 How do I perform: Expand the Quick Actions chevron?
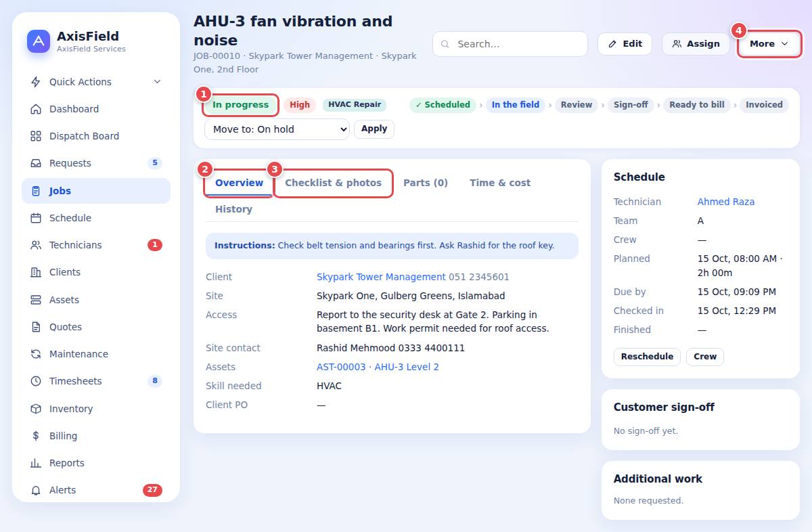pos(157,82)
